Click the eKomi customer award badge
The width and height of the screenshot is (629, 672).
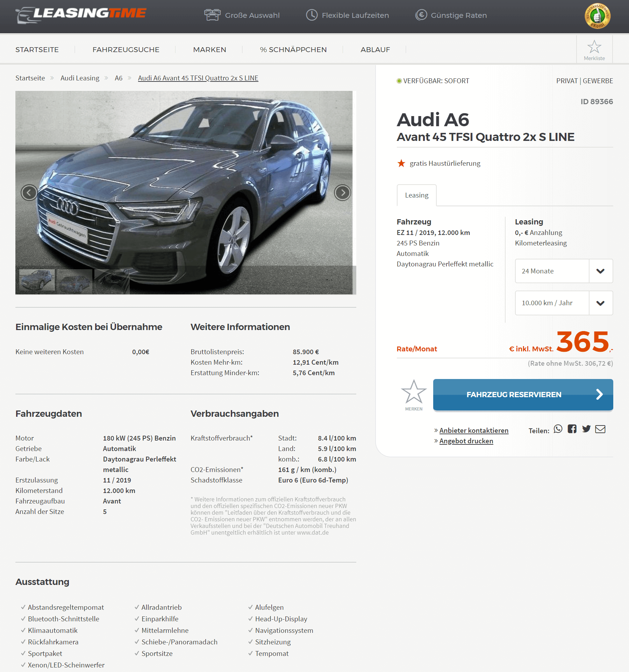click(598, 16)
